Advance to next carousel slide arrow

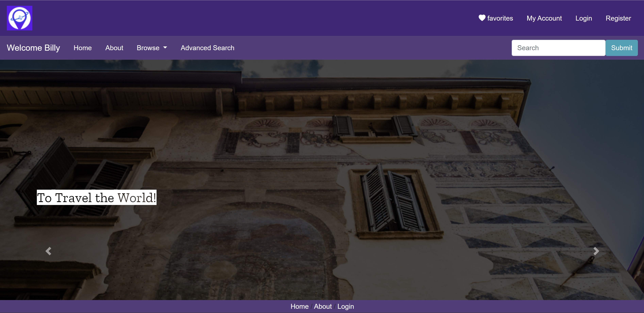[x=596, y=251]
